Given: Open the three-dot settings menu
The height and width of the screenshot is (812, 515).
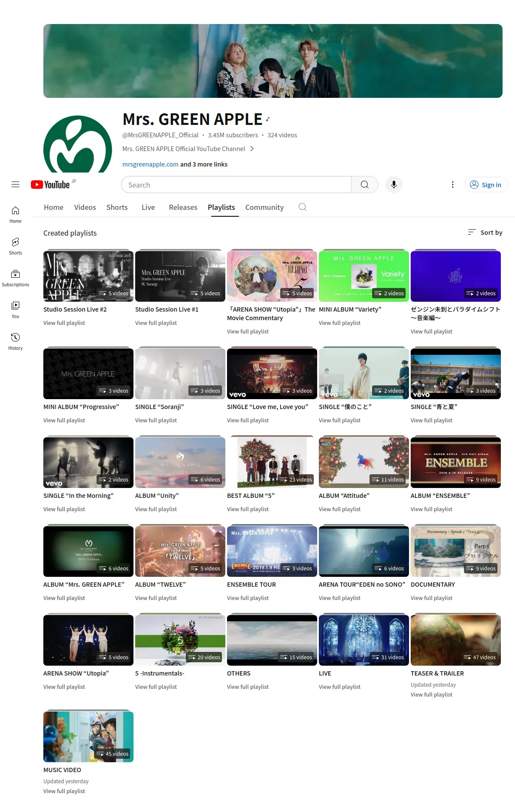Looking at the screenshot, I should 452,185.
